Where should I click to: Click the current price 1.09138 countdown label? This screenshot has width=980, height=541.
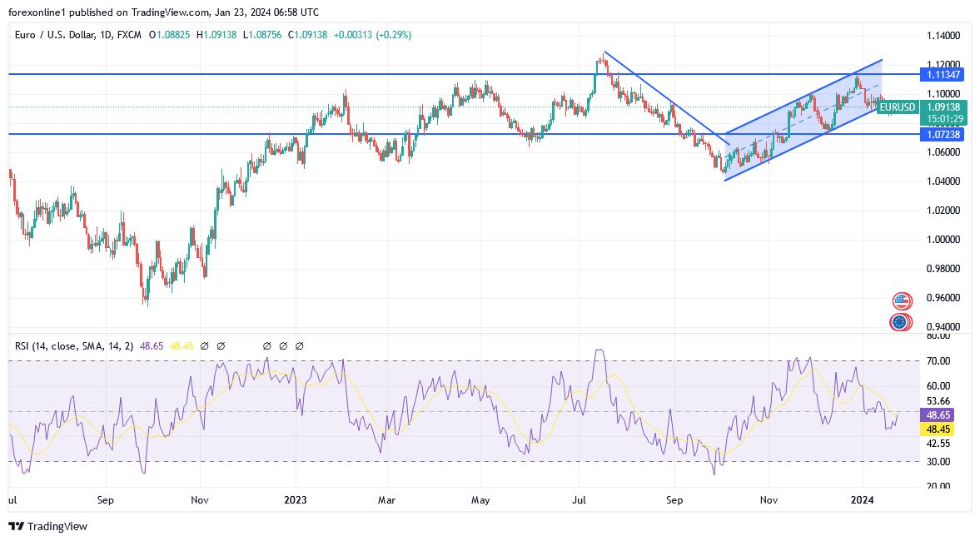[x=943, y=112]
